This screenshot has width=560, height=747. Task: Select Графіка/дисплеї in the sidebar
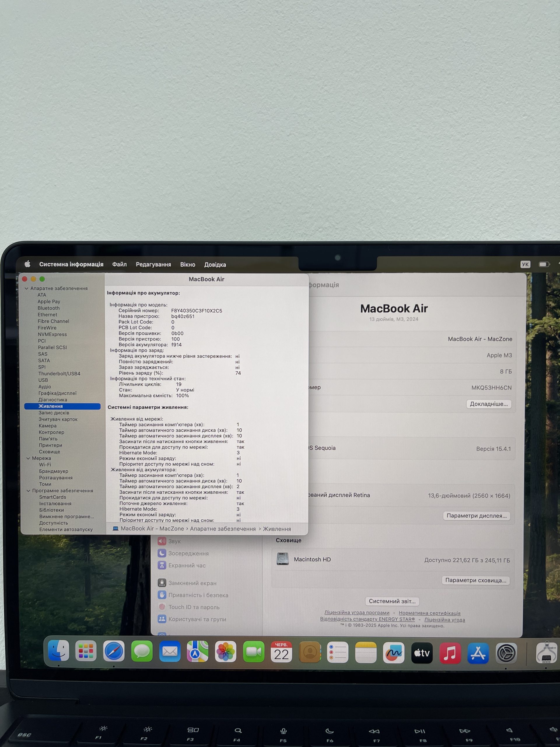tap(57, 393)
